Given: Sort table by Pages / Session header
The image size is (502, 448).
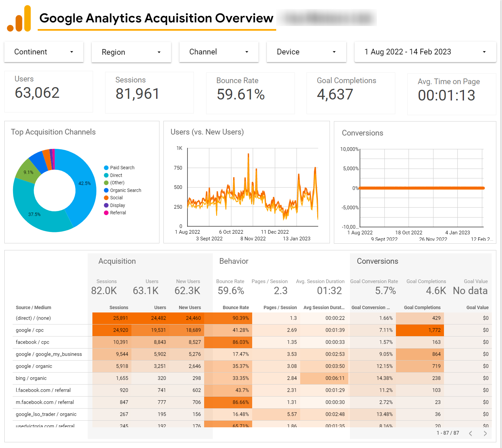Looking at the screenshot, I should pyautogui.click(x=280, y=307).
